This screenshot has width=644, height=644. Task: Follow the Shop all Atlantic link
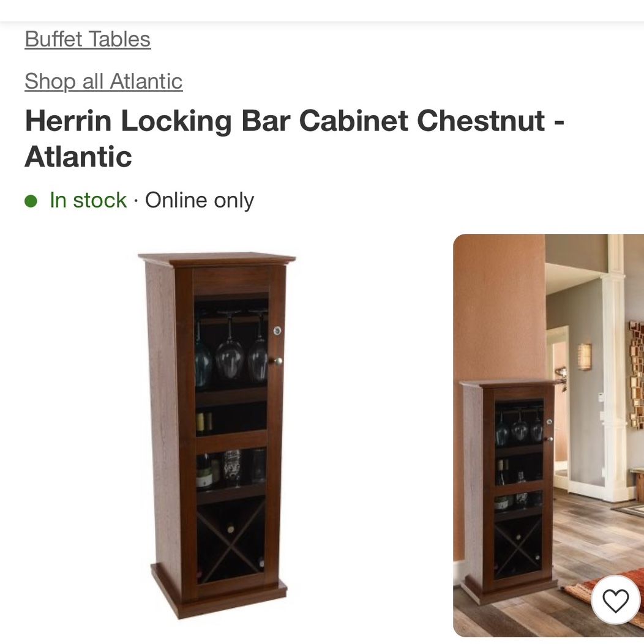[103, 81]
